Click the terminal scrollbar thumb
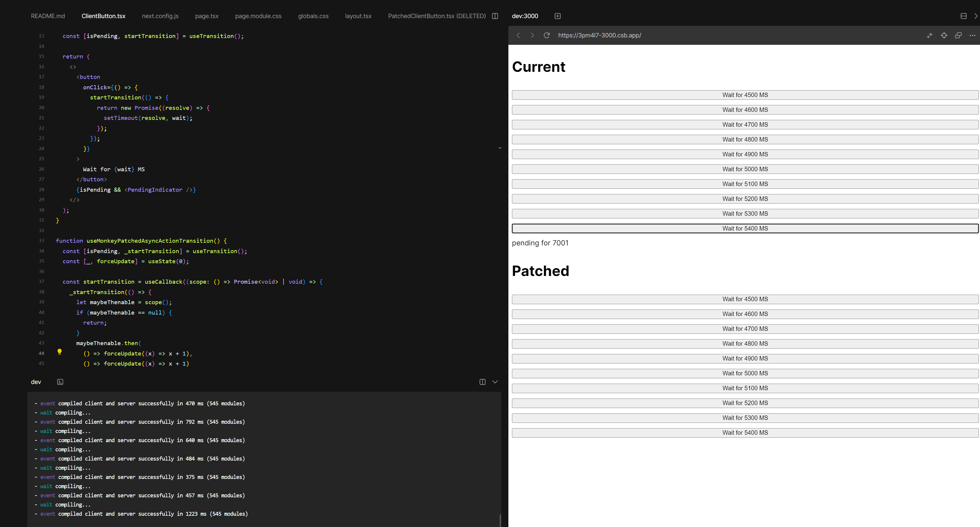The width and height of the screenshot is (980, 527). [500, 520]
